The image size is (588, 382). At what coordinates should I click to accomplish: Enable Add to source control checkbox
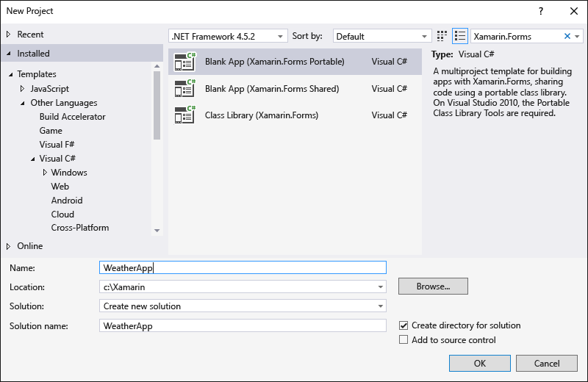(x=404, y=339)
